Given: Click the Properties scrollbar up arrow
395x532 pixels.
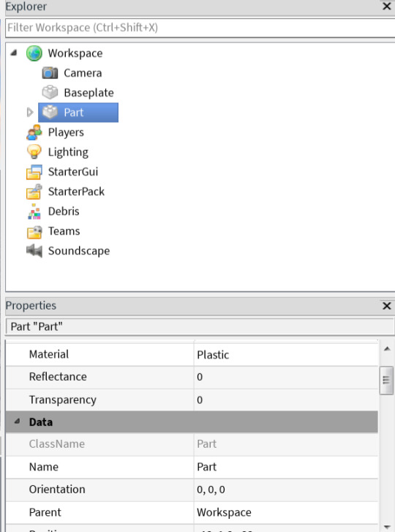Looking at the screenshot, I should pos(387,349).
